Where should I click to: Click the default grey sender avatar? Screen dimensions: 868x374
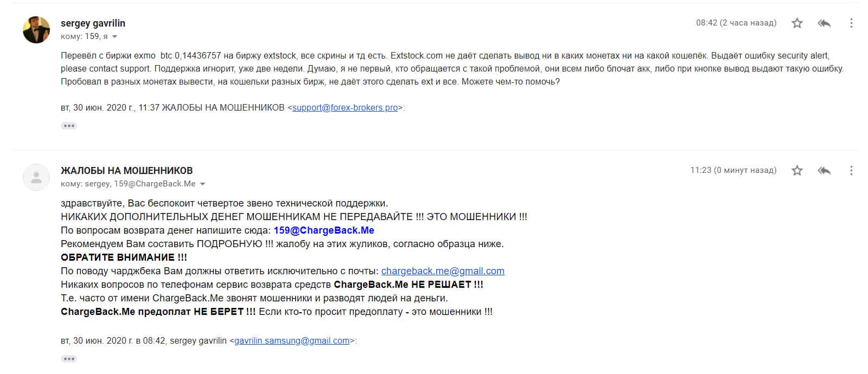[36, 177]
